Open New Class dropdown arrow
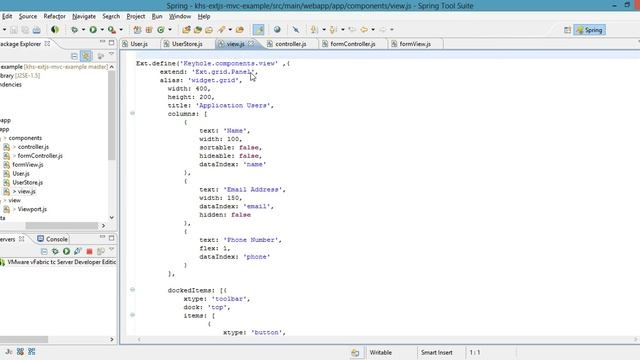Screen dimensions: 640x360 170,30
